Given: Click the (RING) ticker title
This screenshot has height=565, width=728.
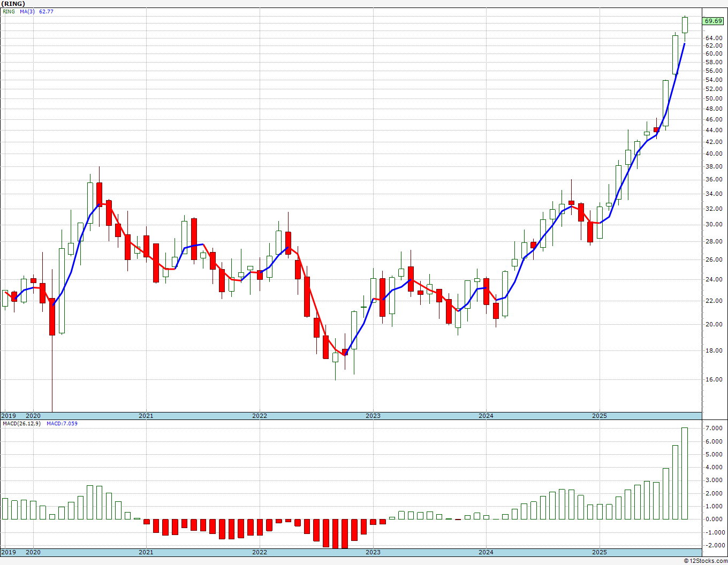Looking at the screenshot, I should [13, 4].
